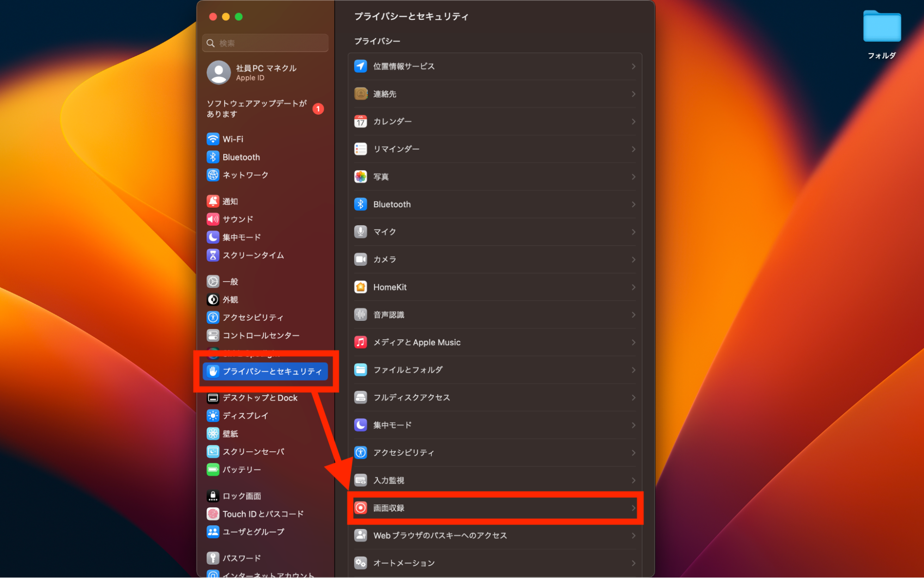This screenshot has width=924, height=578.
Task: Click inside the 検索 search field
Action: [265, 43]
